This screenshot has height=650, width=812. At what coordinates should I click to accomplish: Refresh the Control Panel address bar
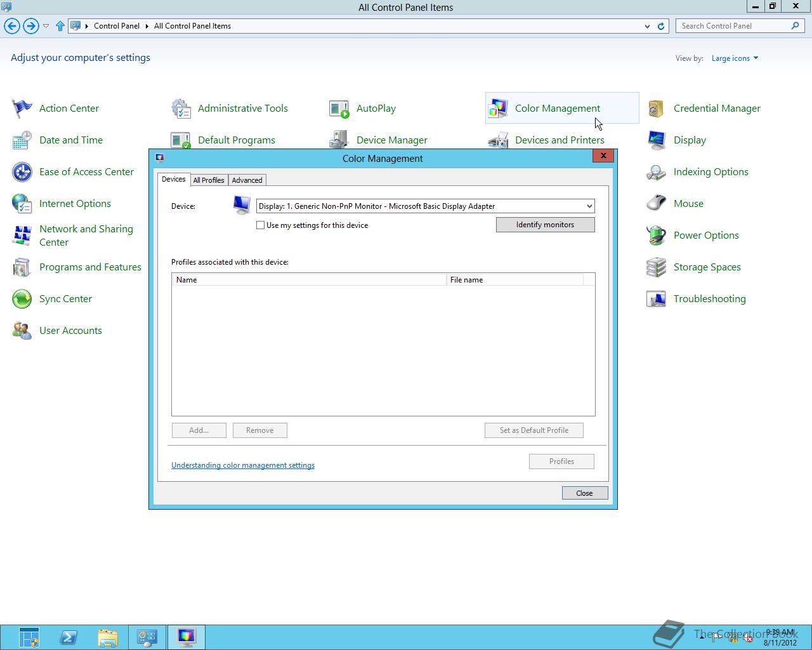point(661,26)
